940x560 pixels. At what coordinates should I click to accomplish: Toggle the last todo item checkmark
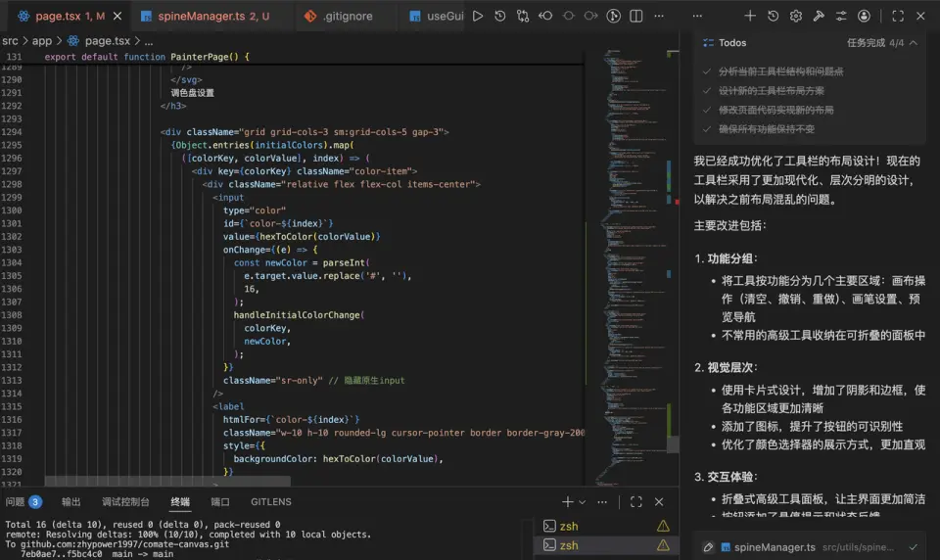[x=707, y=128]
